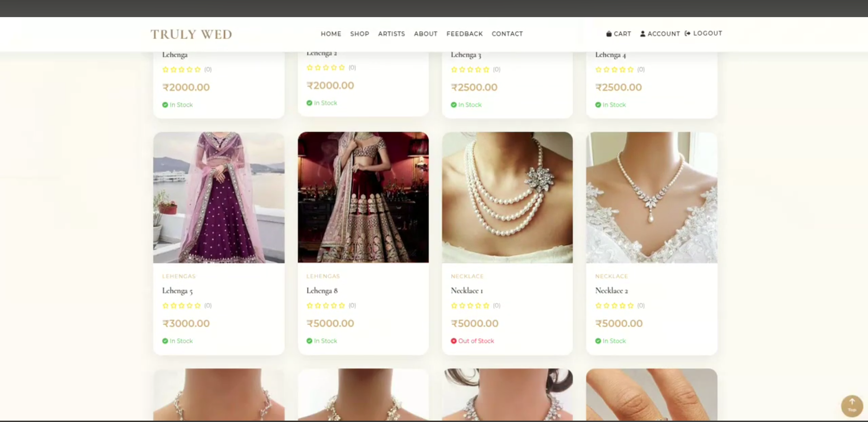Click the third star of Lehenga 2 rating
The image size is (868, 422).
pyautogui.click(x=326, y=67)
